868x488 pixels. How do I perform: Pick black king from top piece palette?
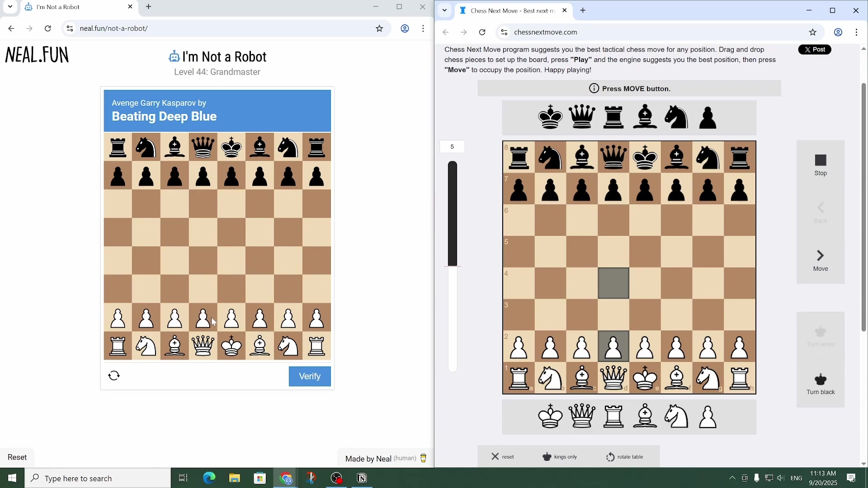(x=550, y=117)
